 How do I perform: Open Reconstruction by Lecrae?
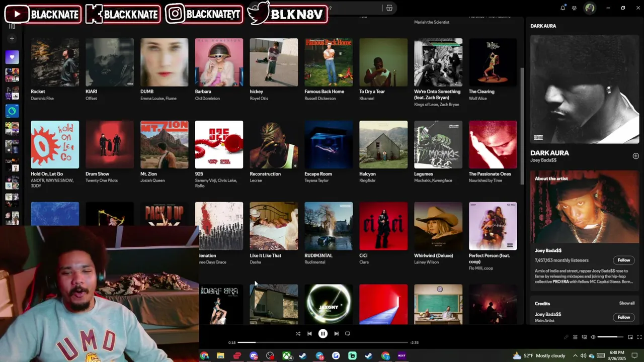tap(274, 144)
